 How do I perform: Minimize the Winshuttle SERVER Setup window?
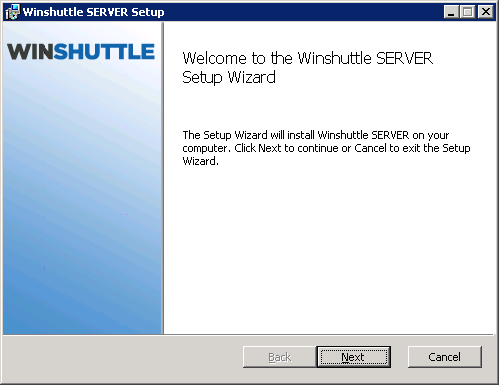[451, 12]
